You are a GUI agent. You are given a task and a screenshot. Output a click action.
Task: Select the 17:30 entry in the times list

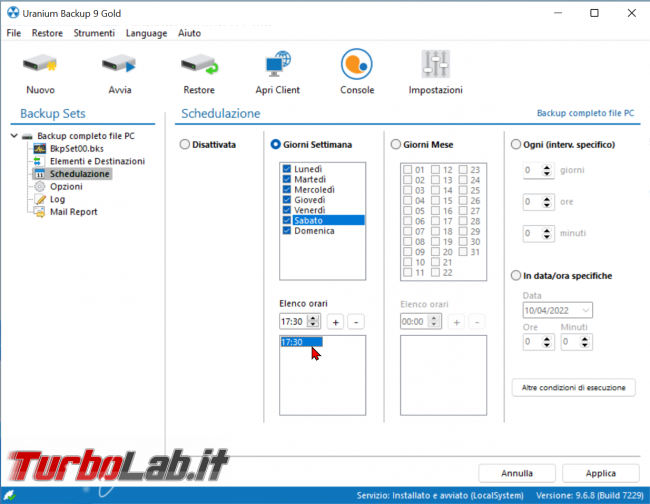(x=301, y=342)
